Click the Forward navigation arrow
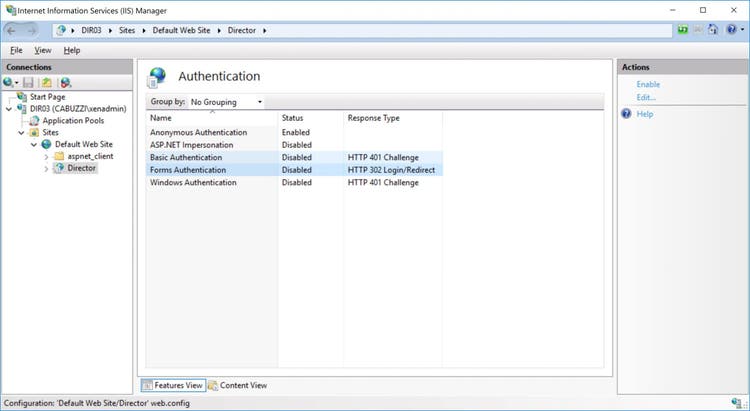Image resolution: width=750 pixels, height=411 pixels. (x=32, y=30)
